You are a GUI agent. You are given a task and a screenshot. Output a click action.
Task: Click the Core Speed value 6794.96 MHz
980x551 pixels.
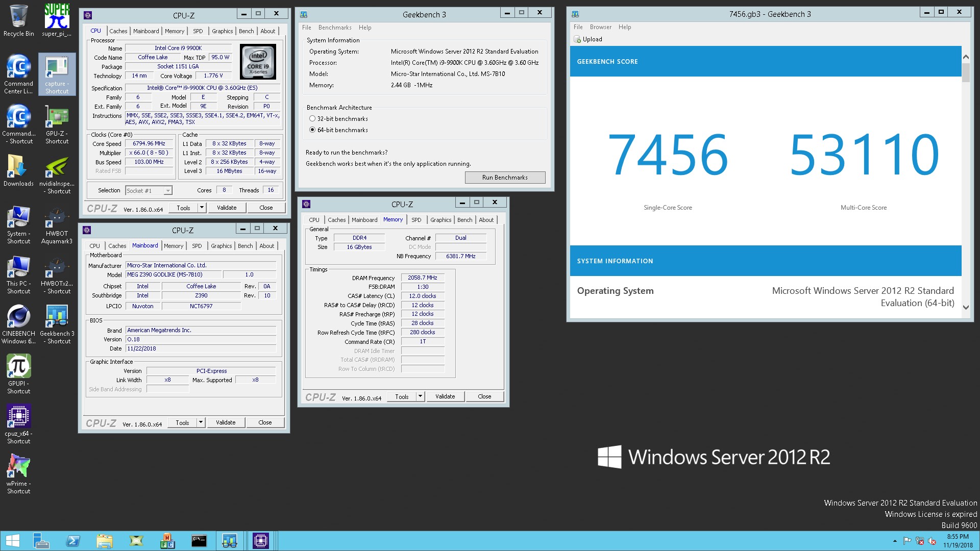click(149, 143)
